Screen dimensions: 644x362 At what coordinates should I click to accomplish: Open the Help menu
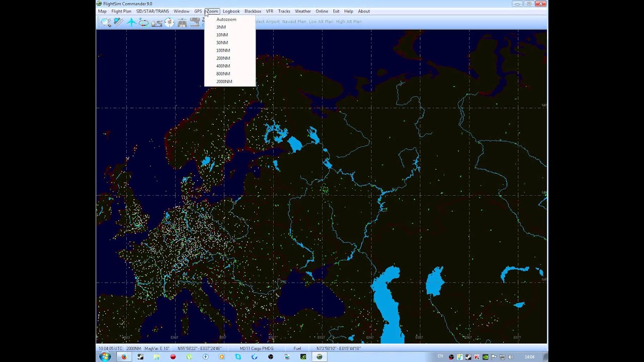point(349,11)
